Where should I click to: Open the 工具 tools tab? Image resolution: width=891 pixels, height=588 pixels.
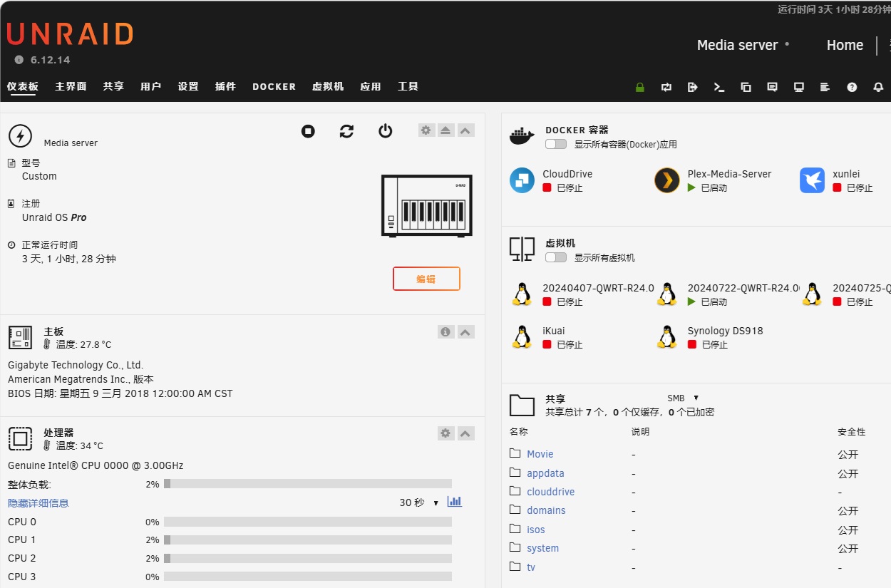point(408,86)
